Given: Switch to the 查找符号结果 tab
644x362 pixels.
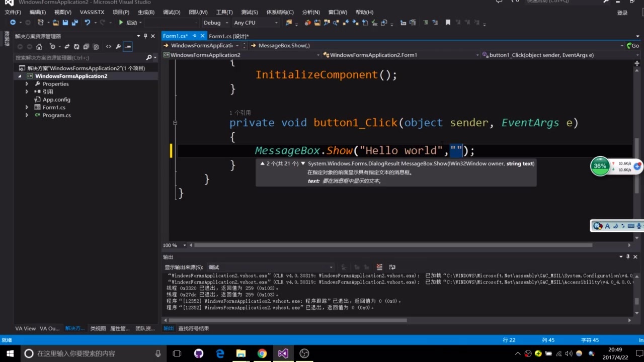Looking at the screenshot, I should 194,328.
